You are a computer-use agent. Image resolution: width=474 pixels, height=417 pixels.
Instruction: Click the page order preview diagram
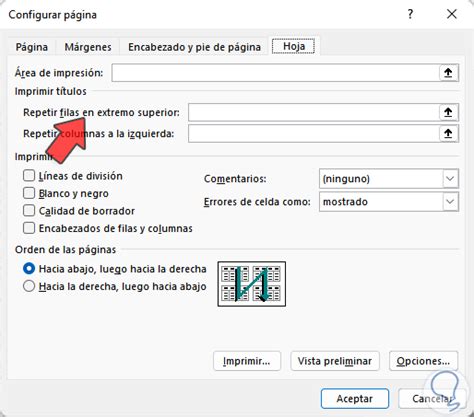(252, 284)
